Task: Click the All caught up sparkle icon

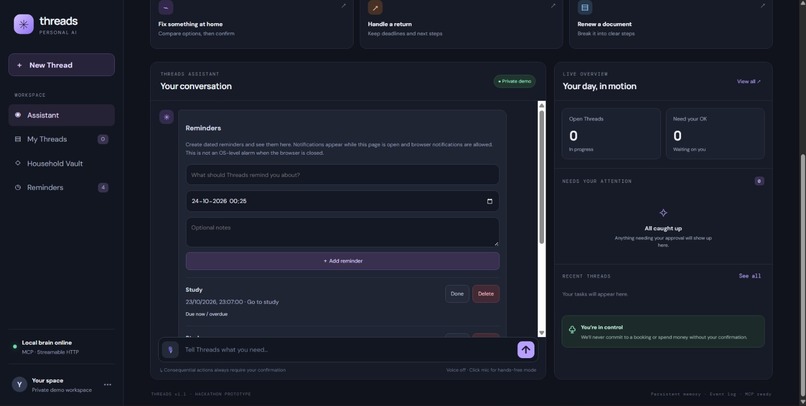Action: [x=663, y=213]
